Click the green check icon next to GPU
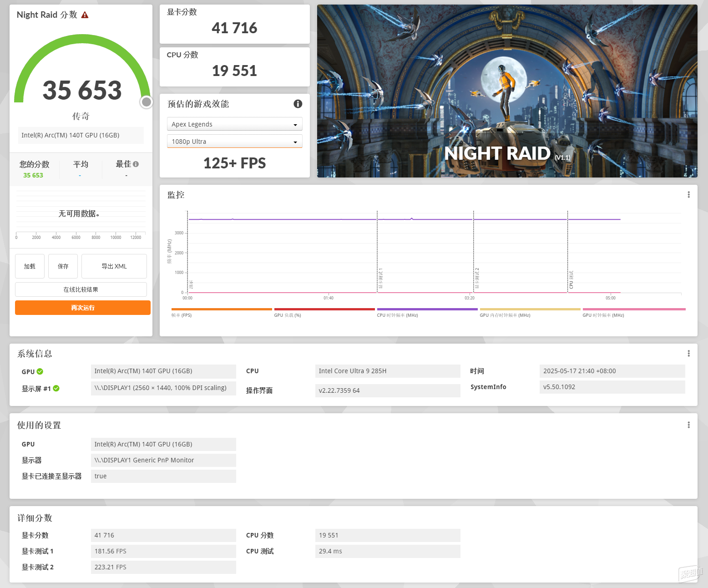 point(40,371)
